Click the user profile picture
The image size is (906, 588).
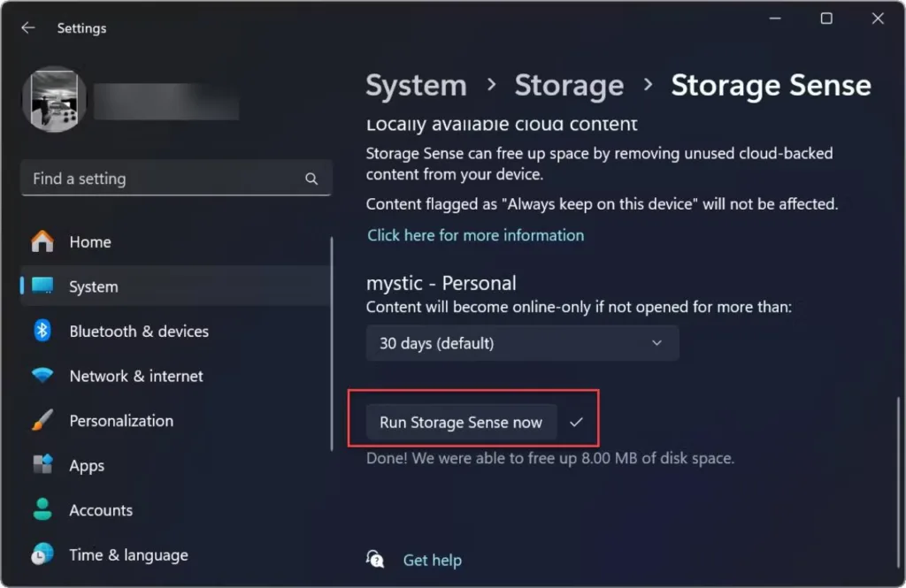click(54, 99)
